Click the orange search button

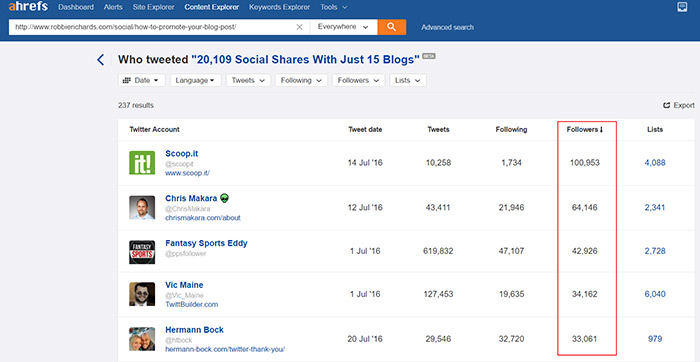(x=392, y=27)
